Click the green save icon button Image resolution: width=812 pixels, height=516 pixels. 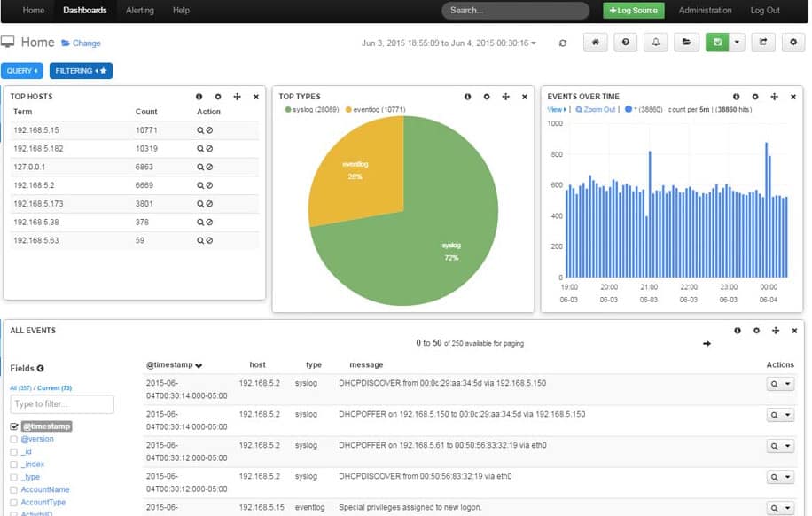coord(716,43)
